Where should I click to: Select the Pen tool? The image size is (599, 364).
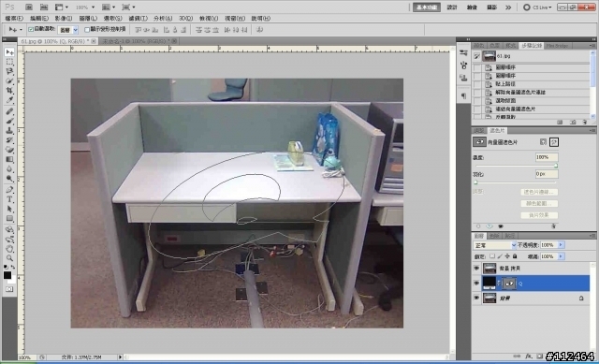click(9, 190)
